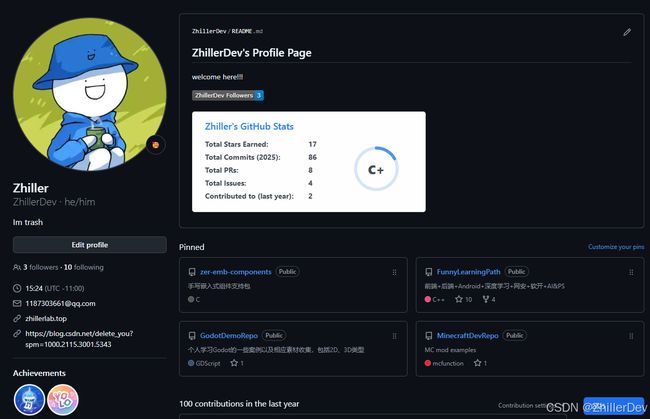
Task: Click the ZhillerDev Followers badge
Action: tap(228, 95)
